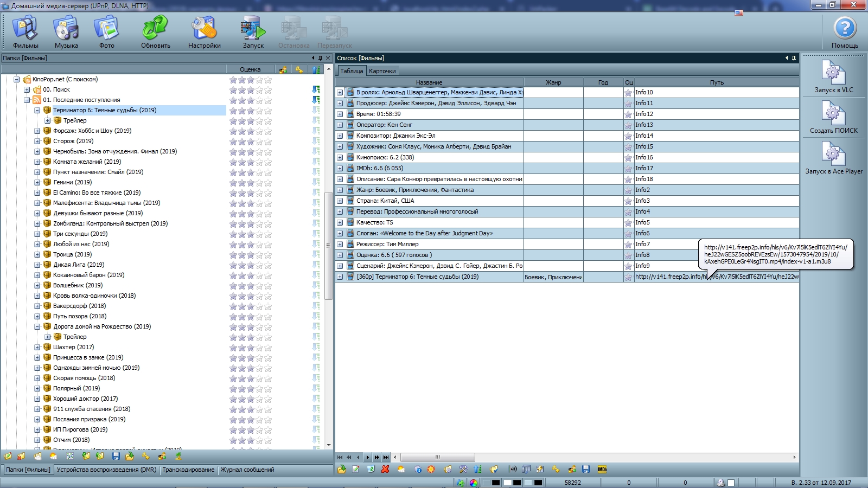Set first rating star for Сторож (2019)

233,142
